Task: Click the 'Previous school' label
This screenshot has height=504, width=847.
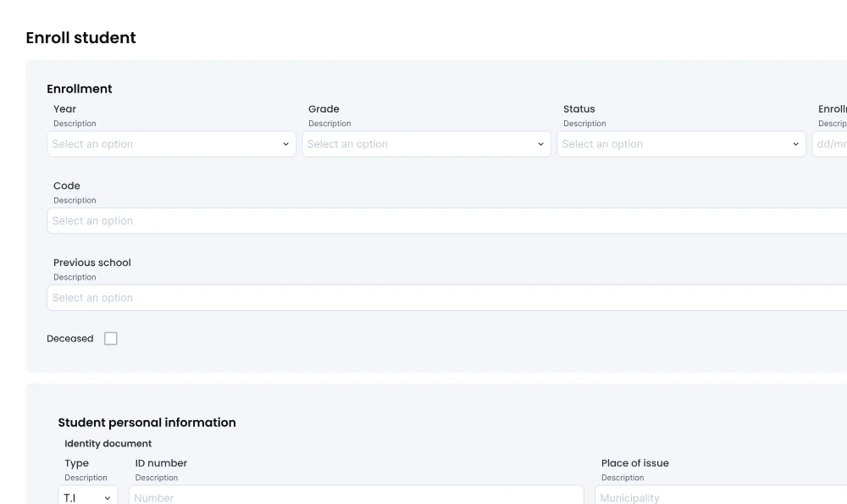Action: click(92, 263)
